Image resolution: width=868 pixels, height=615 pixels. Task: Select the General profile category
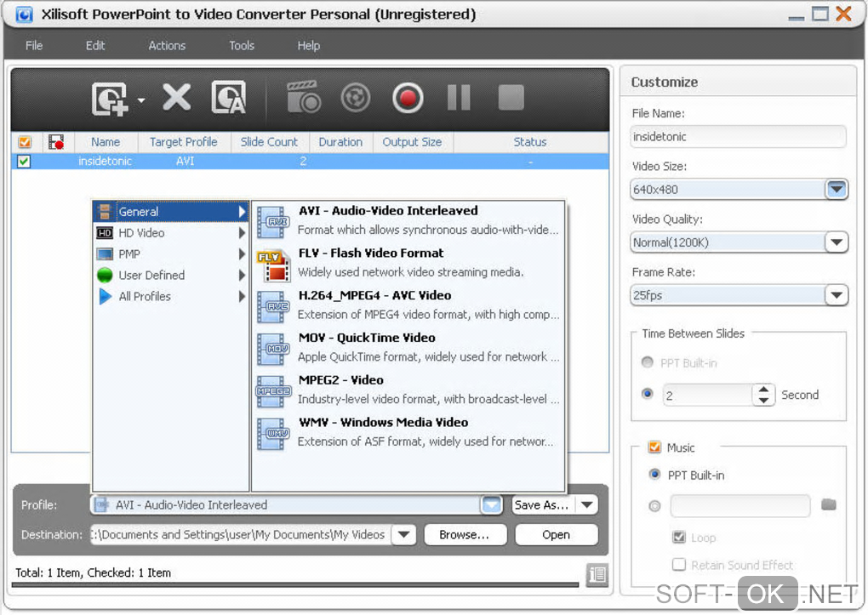[170, 212]
